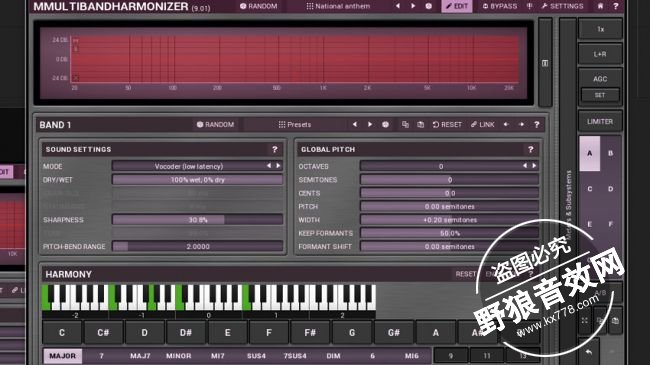Copy Band 1 settings icon

(x=405, y=124)
